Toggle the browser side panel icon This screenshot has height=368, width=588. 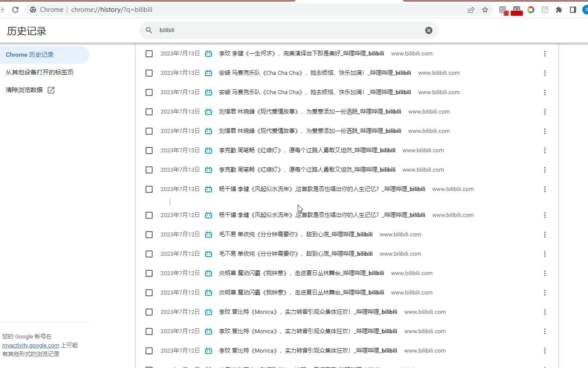click(573, 10)
